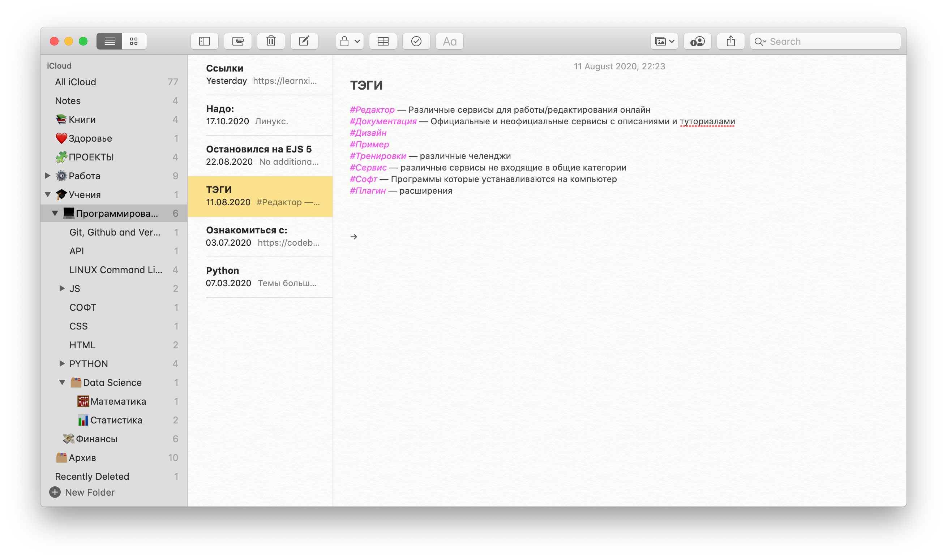Click inside the Search field
The height and width of the screenshot is (560, 947).
[x=830, y=41]
